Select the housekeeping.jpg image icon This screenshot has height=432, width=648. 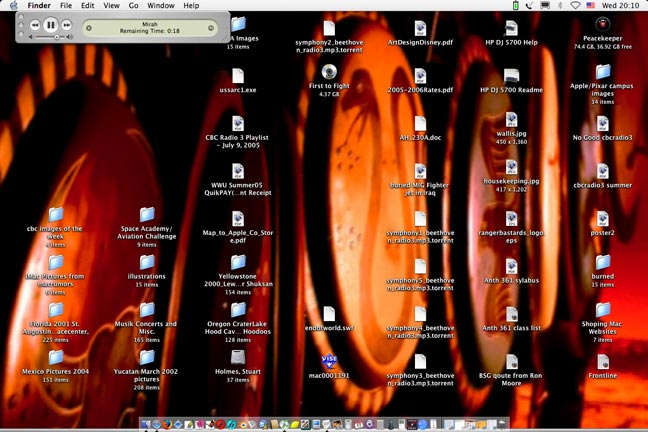point(511,167)
